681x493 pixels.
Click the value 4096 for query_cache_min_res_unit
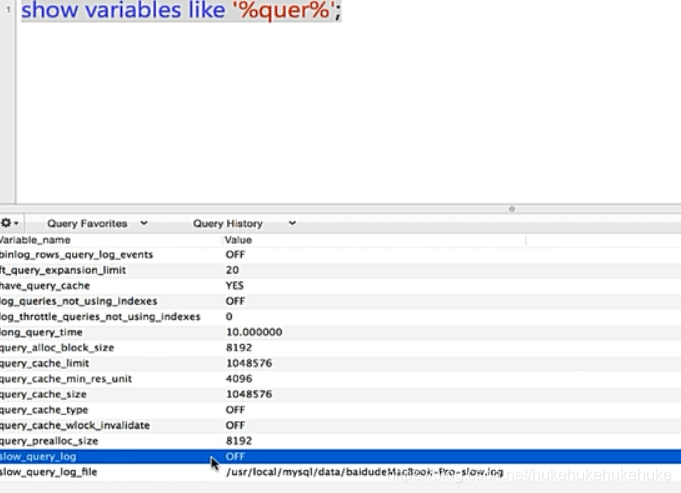tap(239, 379)
